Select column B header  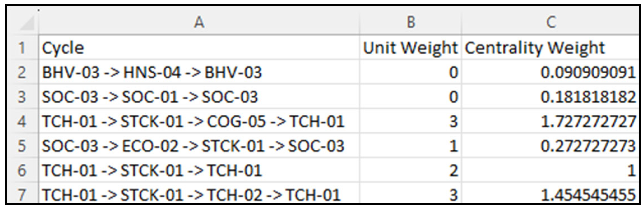pos(410,22)
